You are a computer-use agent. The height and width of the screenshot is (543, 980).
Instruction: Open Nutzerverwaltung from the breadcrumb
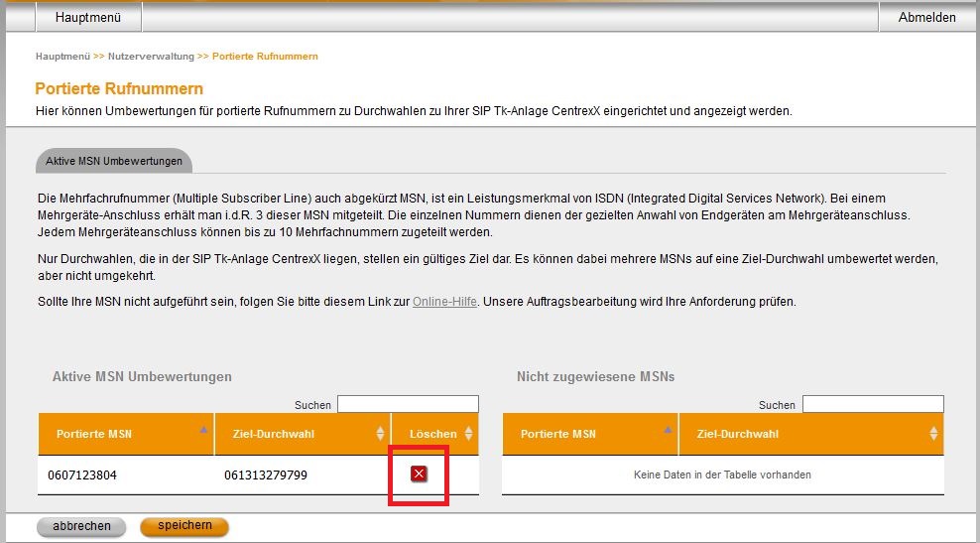coord(151,57)
